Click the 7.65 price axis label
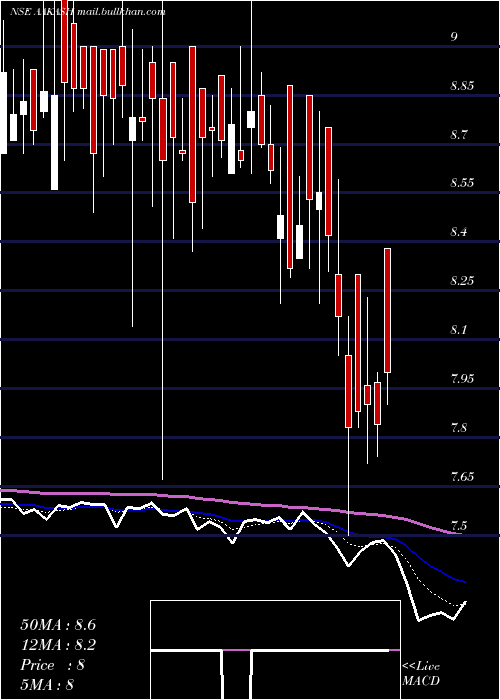 pyautogui.click(x=462, y=476)
